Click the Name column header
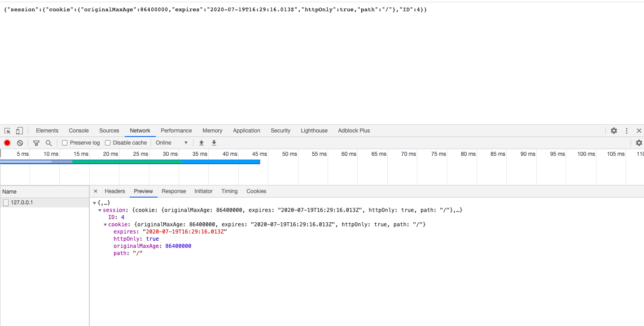Screen dimensions: 644x326 (44, 192)
